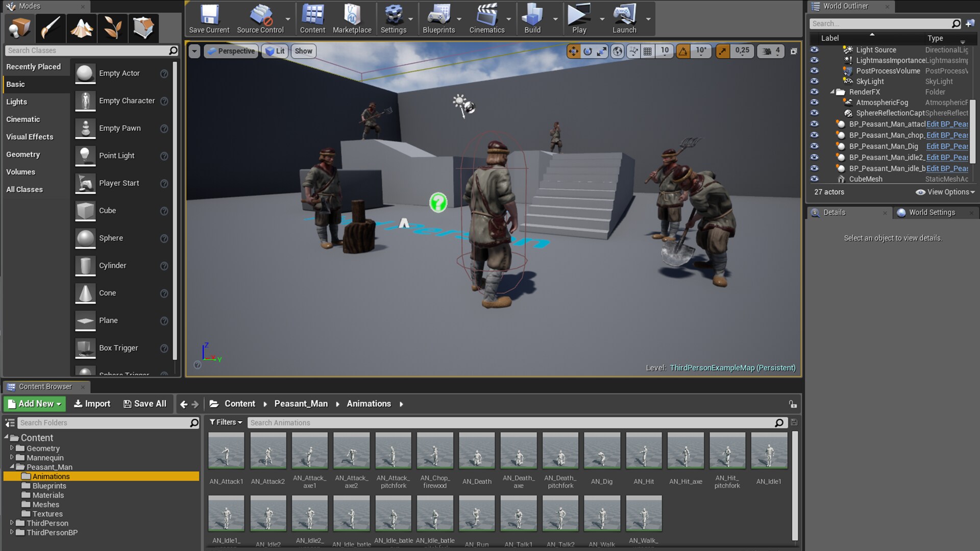Open Edit BP link for BP_Peasant_Man_Dig
Image resolution: width=980 pixels, height=551 pixels.
(x=947, y=146)
